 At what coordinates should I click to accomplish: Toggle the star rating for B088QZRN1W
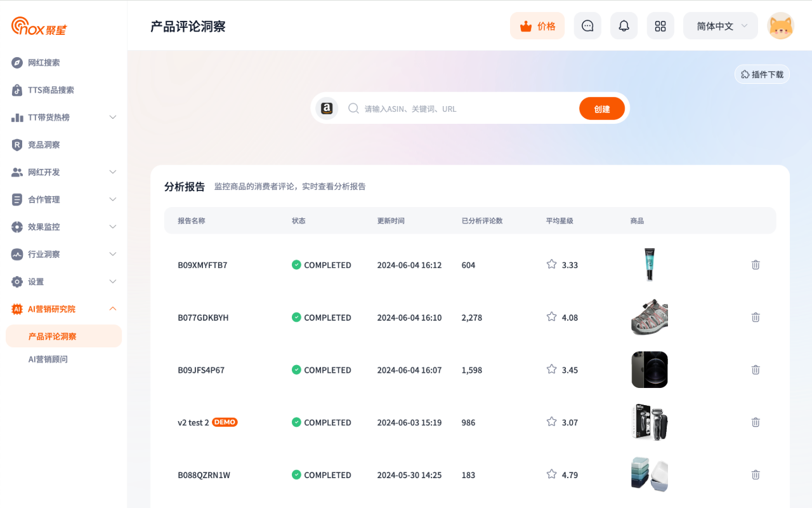[551, 474]
